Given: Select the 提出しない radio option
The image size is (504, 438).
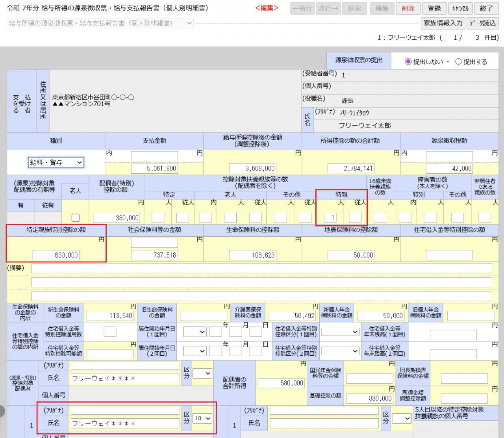Looking at the screenshot, I should [x=408, y=61].
